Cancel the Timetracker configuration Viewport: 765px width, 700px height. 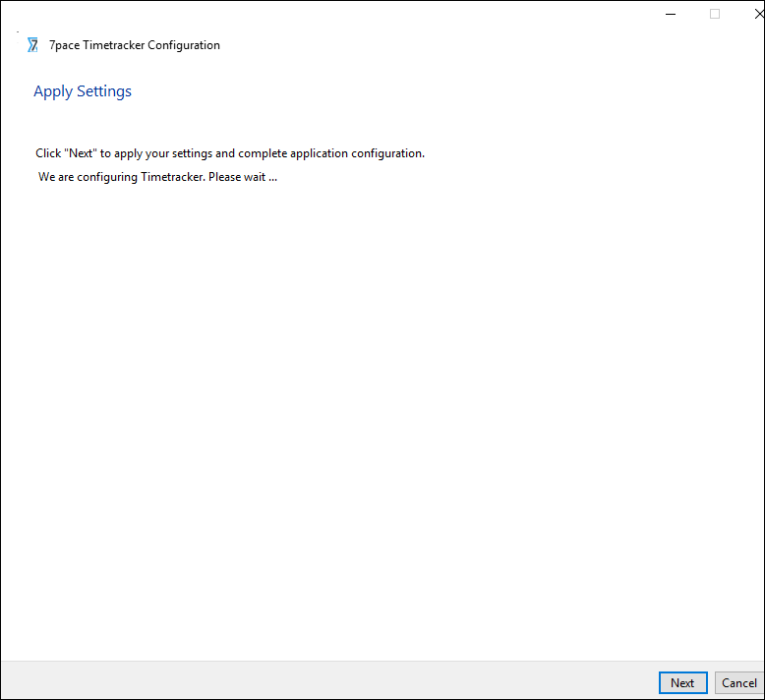[739, 682]
